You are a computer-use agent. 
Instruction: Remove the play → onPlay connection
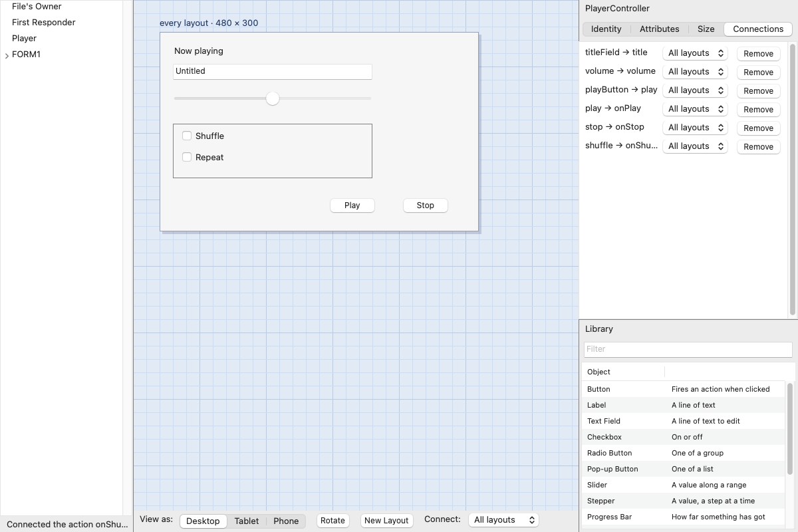pos(758,110)
